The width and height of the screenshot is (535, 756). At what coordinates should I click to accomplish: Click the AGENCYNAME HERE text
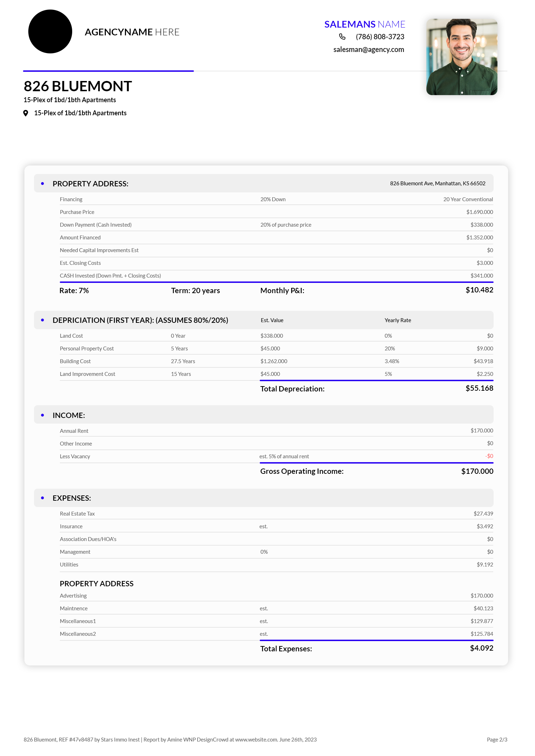132,32
